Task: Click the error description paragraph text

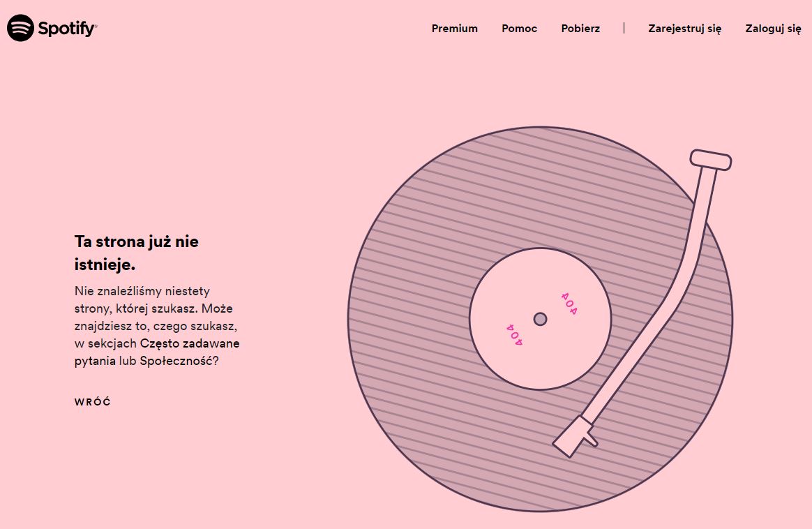Action: pyautogui.click(x=157, y=326)
